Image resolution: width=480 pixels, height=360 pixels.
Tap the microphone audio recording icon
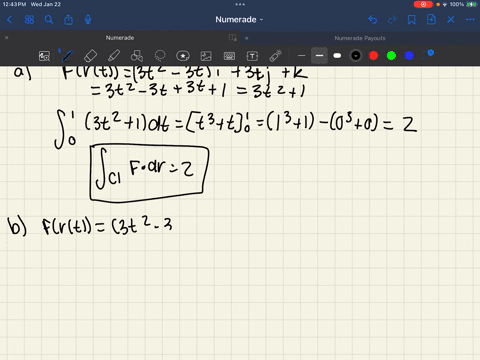88,20
